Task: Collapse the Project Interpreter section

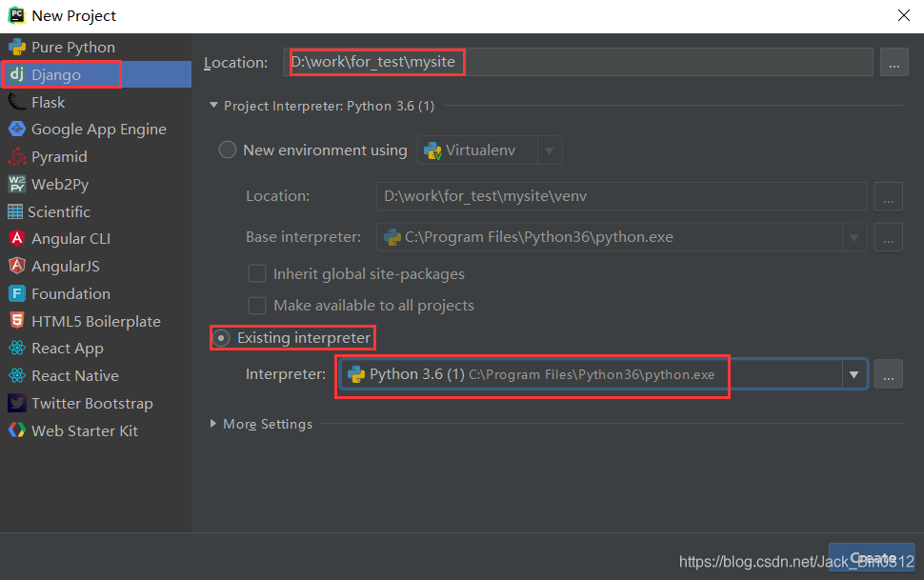Action: [x=213, y=106]
